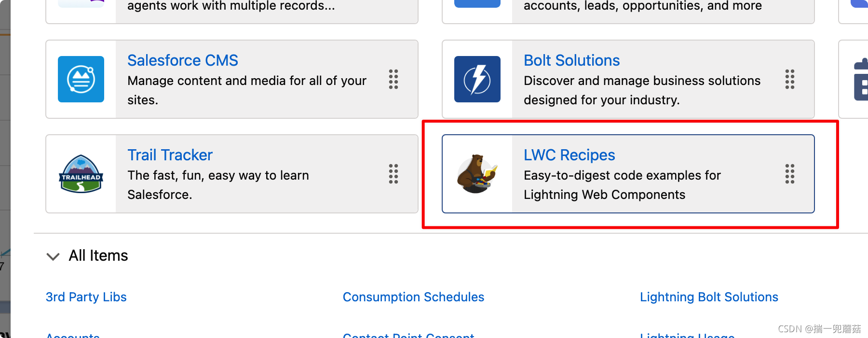This screenshot has height=338, width=868.
Task: Open the LWC Recipes app
Action: [569, 155]
